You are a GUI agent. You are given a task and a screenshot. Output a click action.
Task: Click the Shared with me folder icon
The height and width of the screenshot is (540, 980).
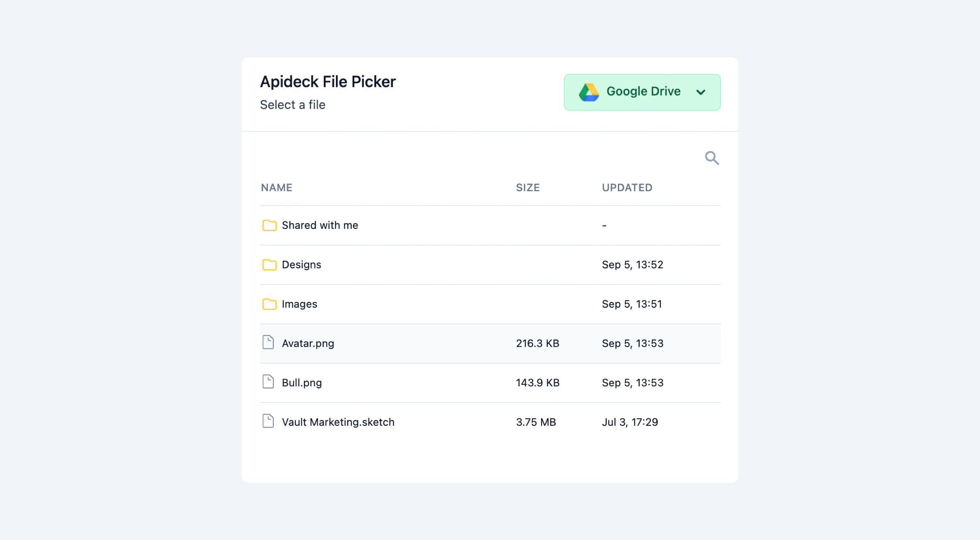[269, 225]
